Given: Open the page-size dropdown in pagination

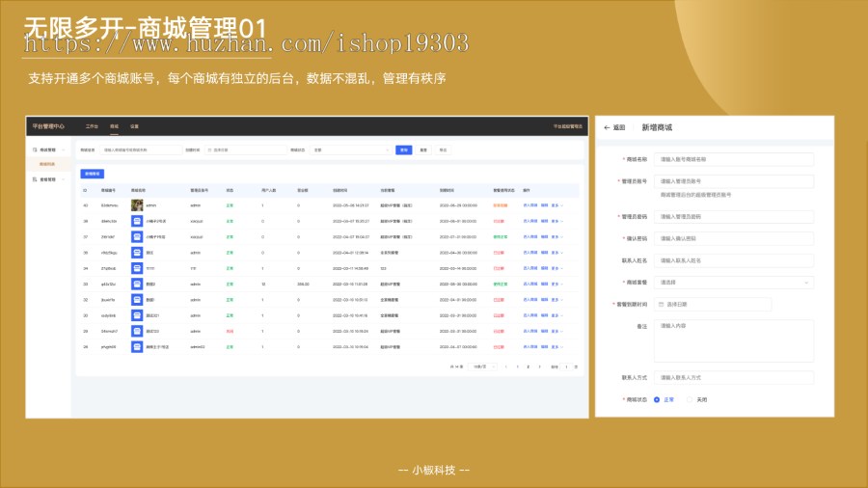Looking at the screenshot, I should [483, 366].
